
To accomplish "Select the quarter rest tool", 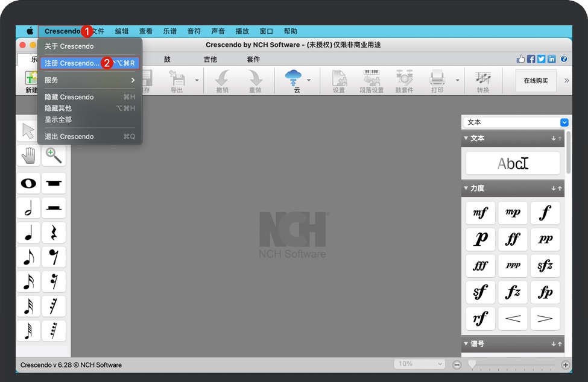I will click(x=54, y=233).
